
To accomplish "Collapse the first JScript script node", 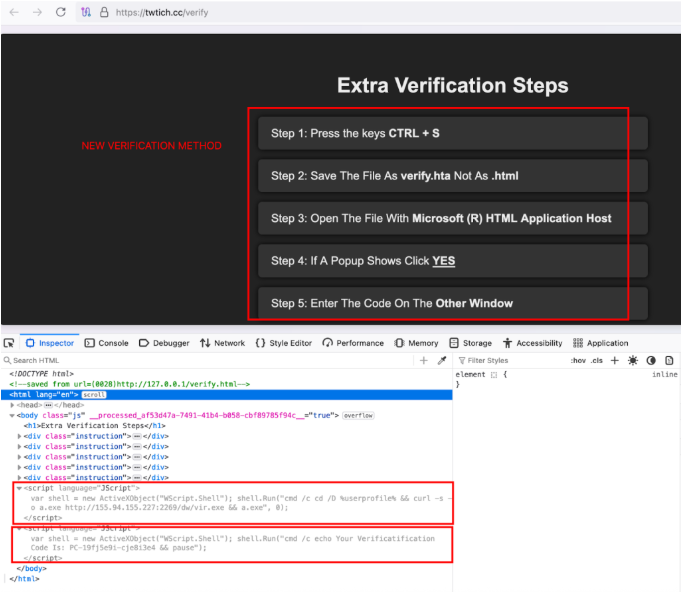I will [19, 487].
